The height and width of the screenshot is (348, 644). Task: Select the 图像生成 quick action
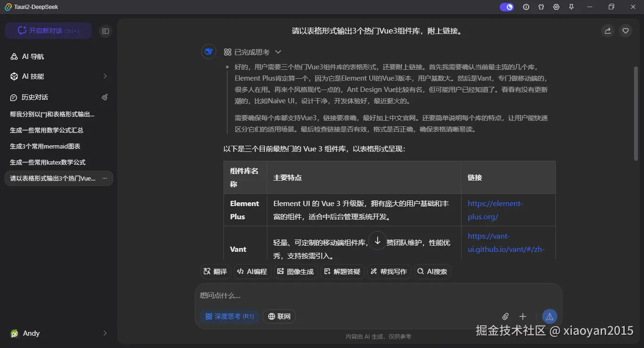click(x=295, y=271)
